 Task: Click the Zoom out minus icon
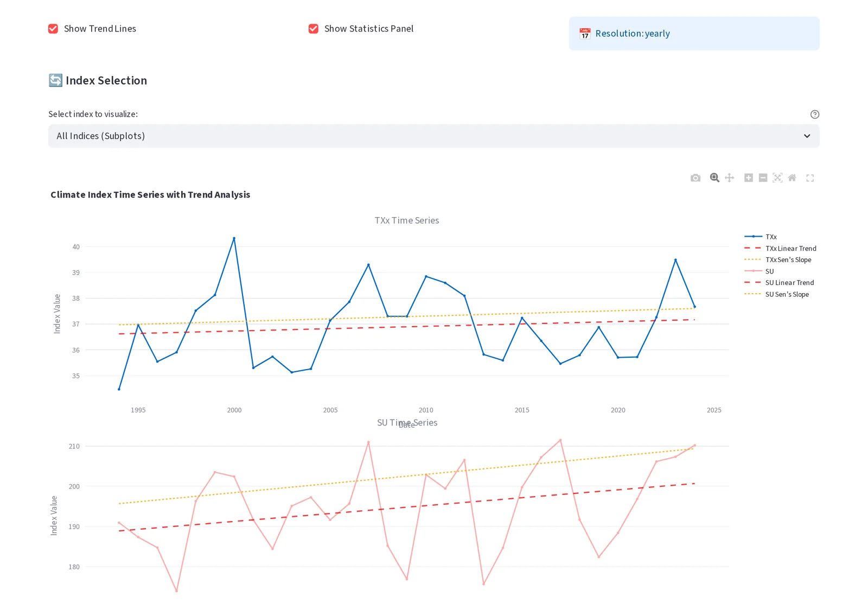763,178
